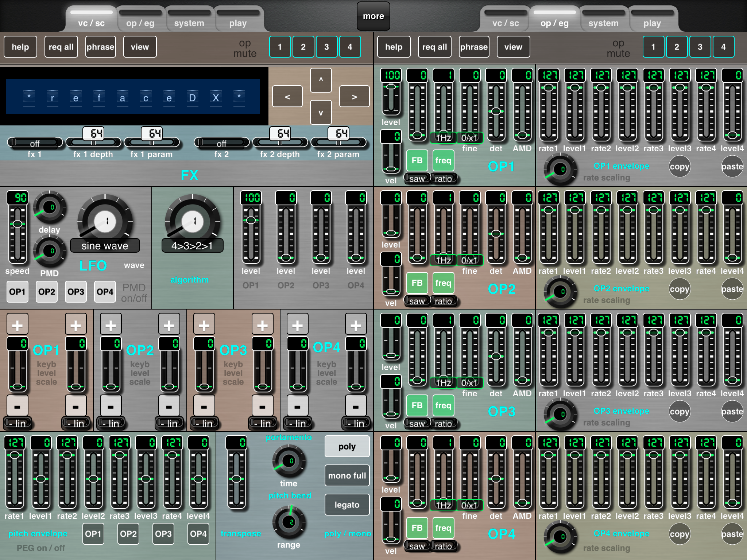Toggle PMD for OP1 in LFO section
This screenshot has width=747, height=560.
click(x=18, y=292)
